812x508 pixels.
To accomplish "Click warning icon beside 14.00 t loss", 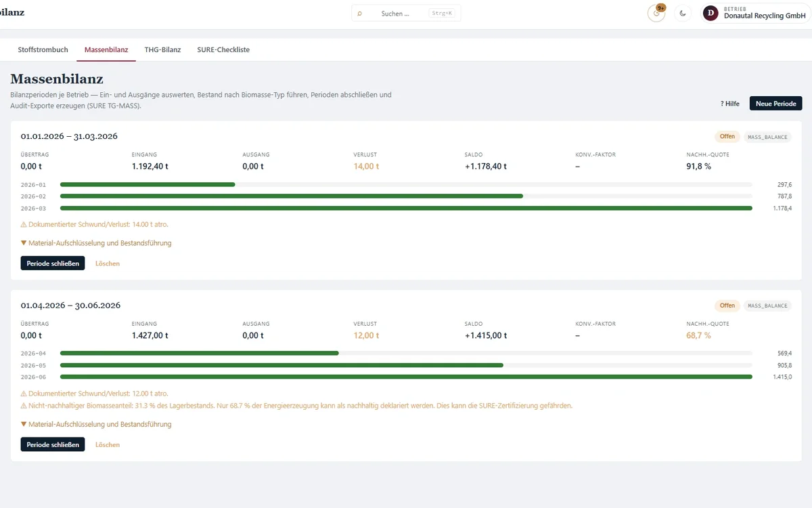I will click(x=24, y=224).
